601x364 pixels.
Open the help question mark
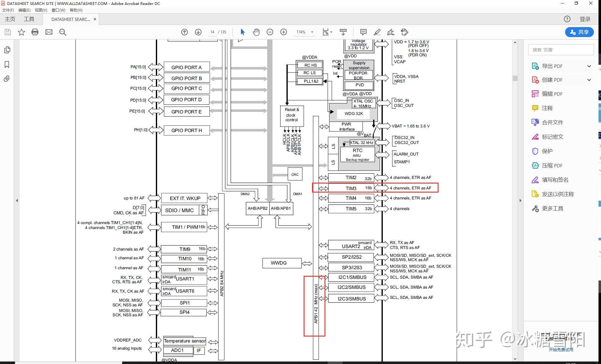coord(567,19)
